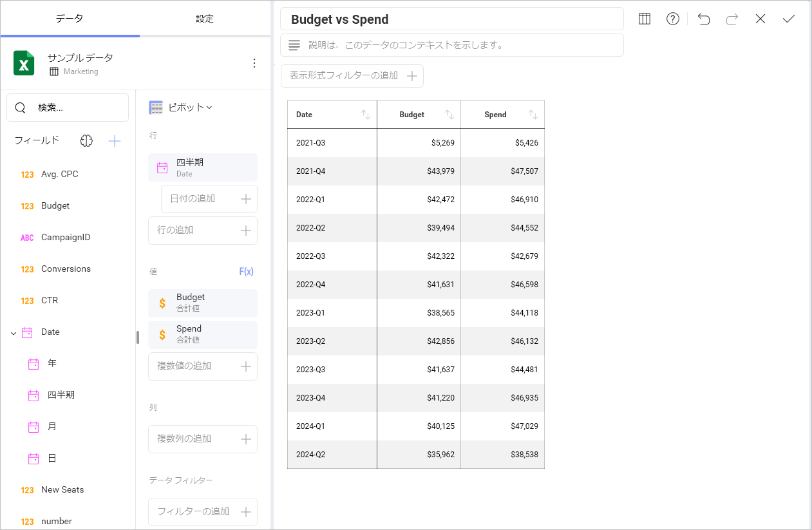Screen dimensions: 812x530
Task: Sort by the Spend column arrows
Action: pos(533,115)
